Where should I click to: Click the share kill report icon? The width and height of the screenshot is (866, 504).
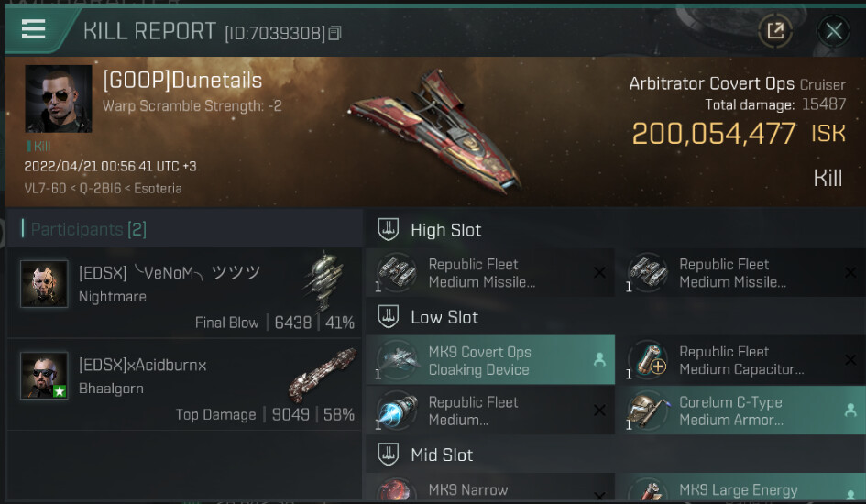click(775, 31)
